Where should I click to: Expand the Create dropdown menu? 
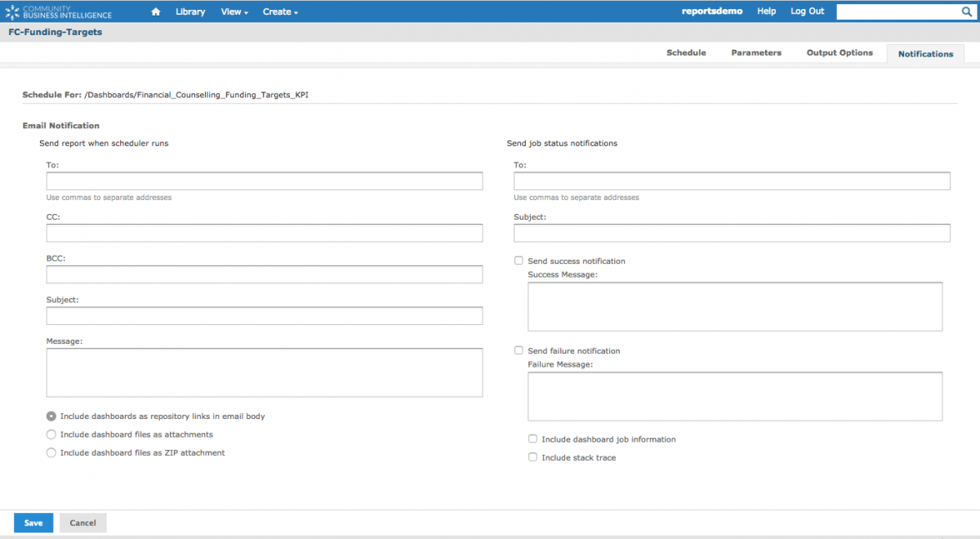(280, 11)
